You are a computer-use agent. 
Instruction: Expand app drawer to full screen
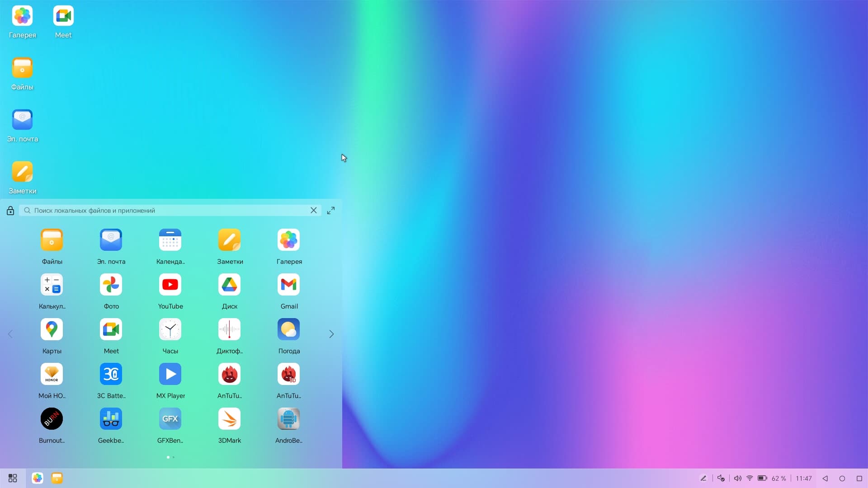click(331, 211)
